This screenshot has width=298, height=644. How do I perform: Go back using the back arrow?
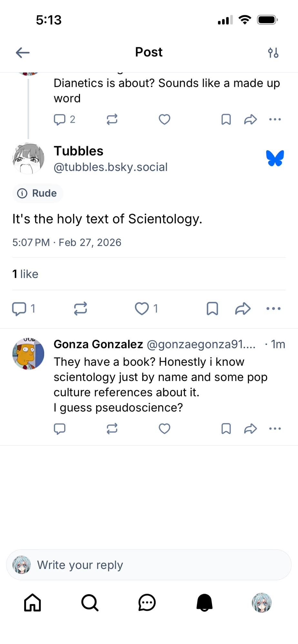(23, 52)
